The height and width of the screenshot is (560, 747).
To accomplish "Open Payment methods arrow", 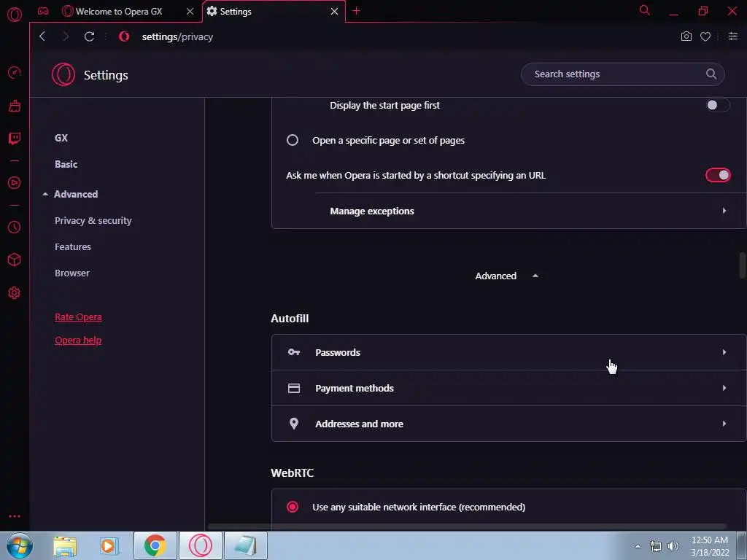I will point(724,388).
